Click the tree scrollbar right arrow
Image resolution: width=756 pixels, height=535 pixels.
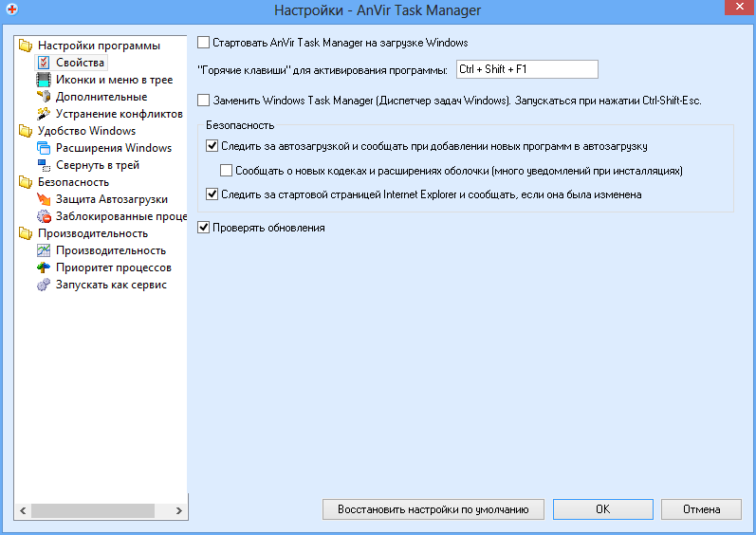tap(179, 510)
